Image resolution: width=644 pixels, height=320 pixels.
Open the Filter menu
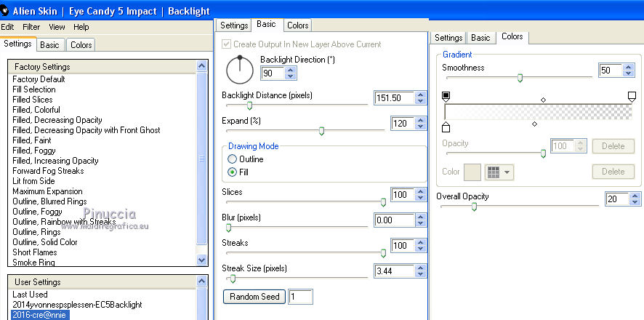(x=31, y=27)
